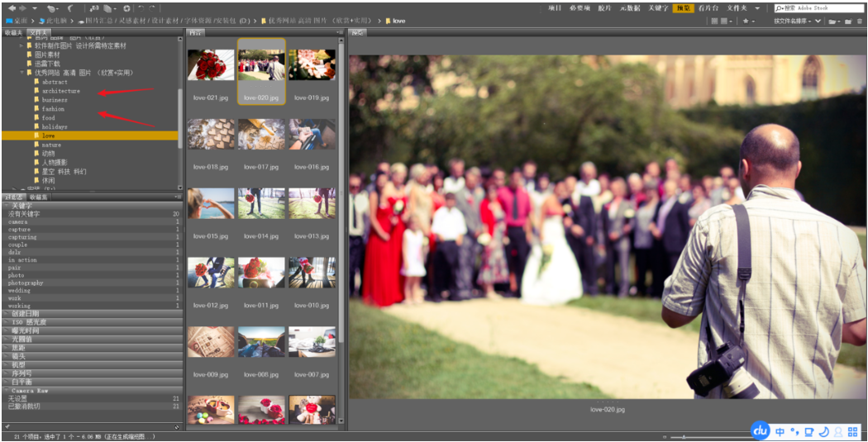Switch to the 胶片 workspace
Image resolution: width=868 pixels, height=442 pixels.
(604, 8)
